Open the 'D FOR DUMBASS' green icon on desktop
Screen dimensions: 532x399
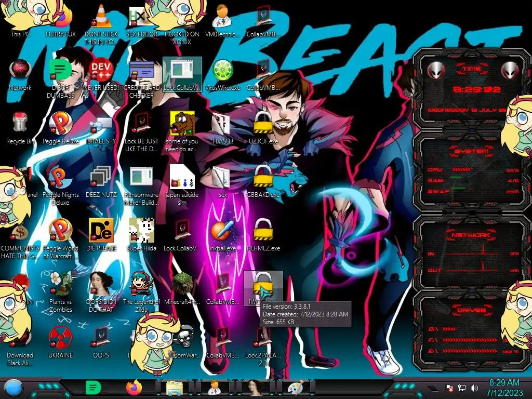(61, 79)
